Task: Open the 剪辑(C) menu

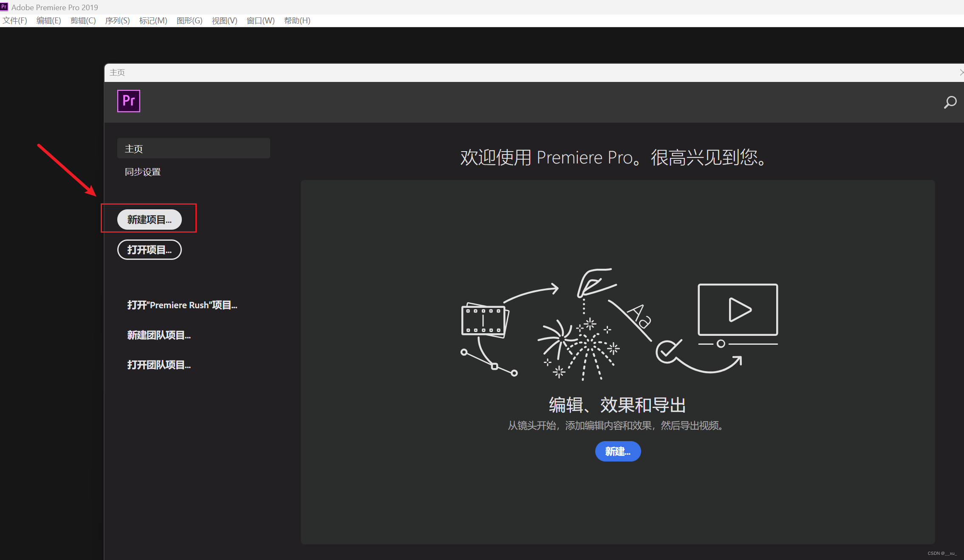Action: (83, 21)
